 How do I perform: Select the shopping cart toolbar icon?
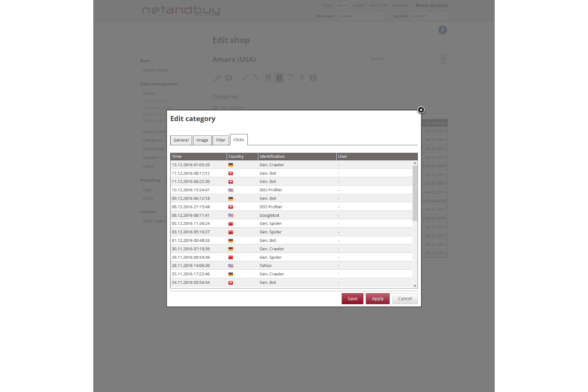(x=268, y=78)
